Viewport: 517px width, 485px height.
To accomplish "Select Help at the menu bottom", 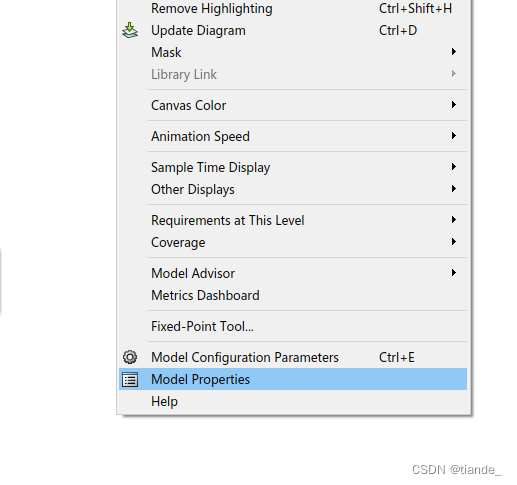I will (293, 401).
